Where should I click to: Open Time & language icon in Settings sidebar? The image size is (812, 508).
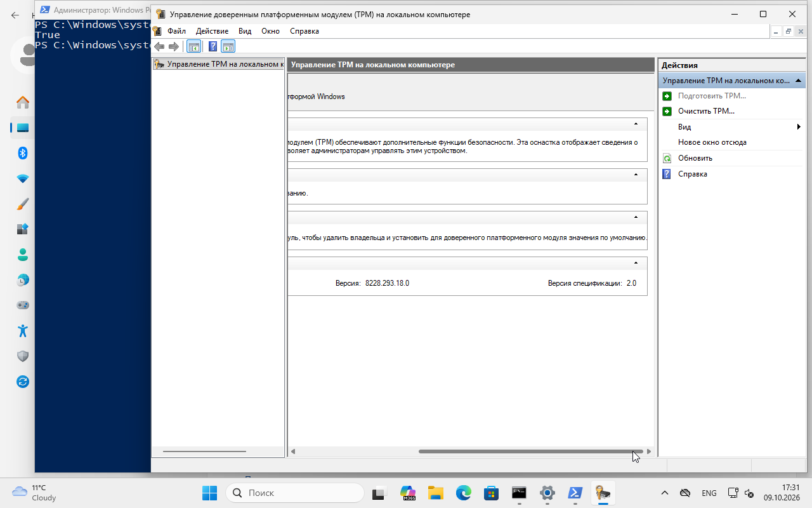click(23, 280)
